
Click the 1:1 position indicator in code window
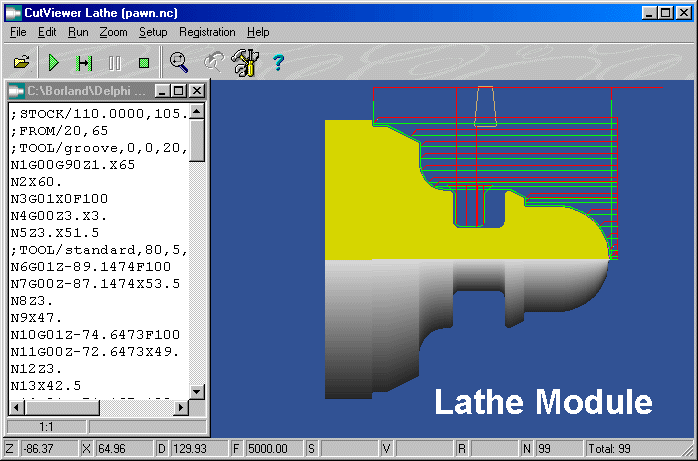tap(46, 427)
